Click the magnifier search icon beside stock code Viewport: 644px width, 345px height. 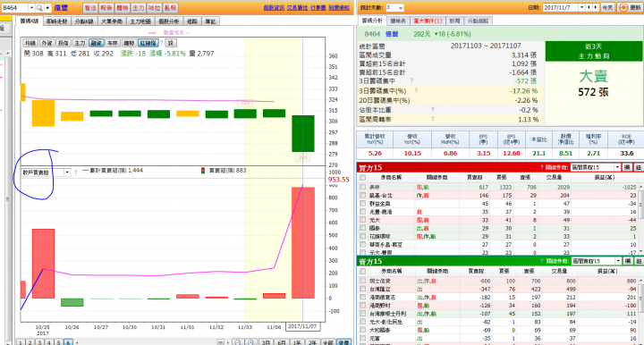coord(39,7)
